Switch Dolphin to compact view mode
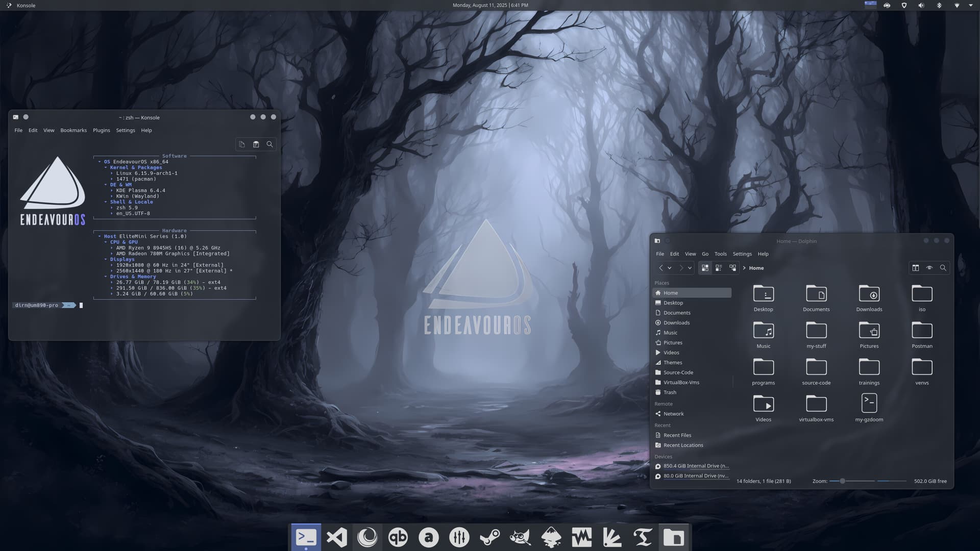 pyautogui.click(x=719, y=268)
